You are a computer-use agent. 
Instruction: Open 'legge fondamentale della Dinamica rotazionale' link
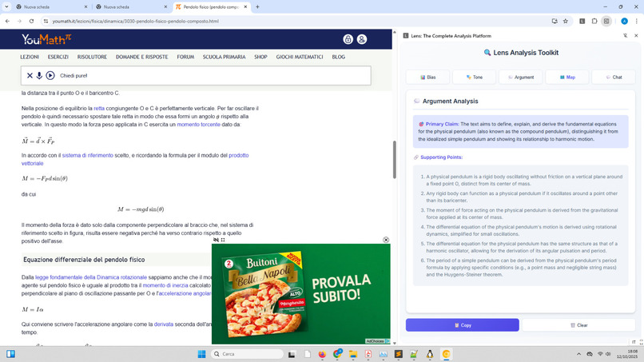coord(91,277)
